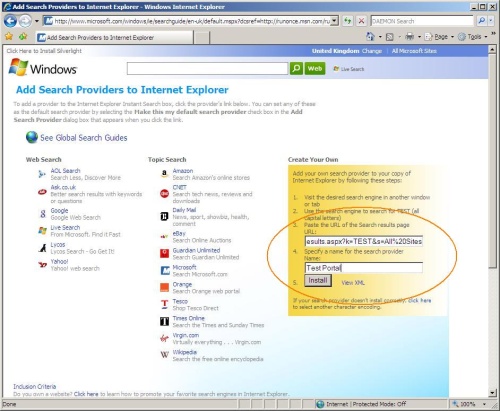The width and height of the screenshot is (500, 411).
Task: Click the search results URL text field
Action: pyautogui.click(x=364, y=241)
